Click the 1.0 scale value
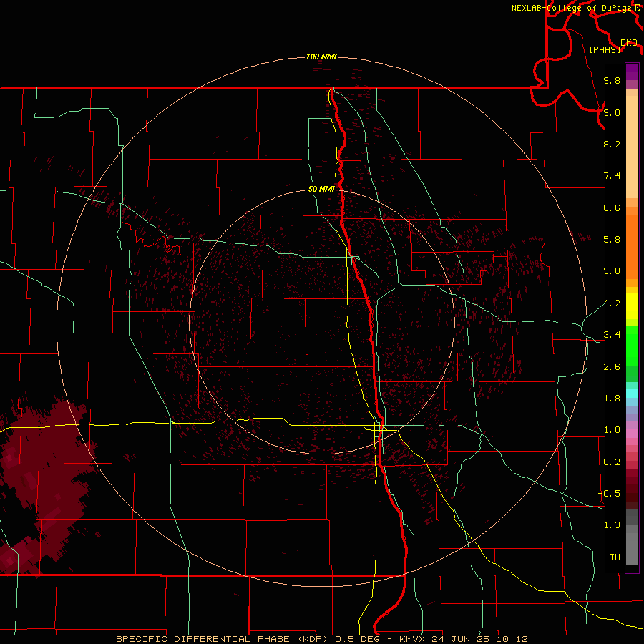The width and height of the screenshot is (644, 644). [x=612, y=430]
